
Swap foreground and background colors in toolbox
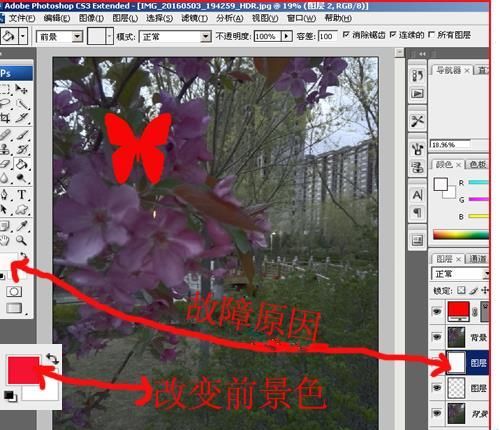click(23, 256)
